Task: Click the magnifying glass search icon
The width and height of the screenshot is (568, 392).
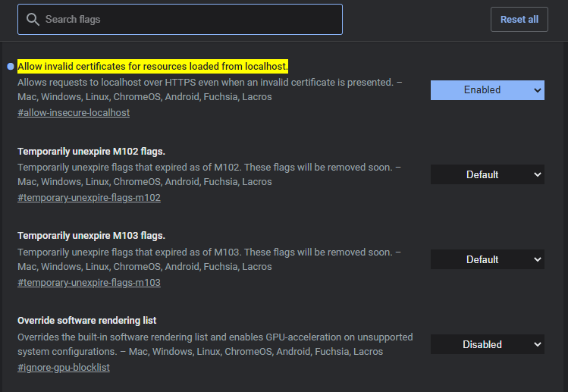Action: click(x=33, y=19)
